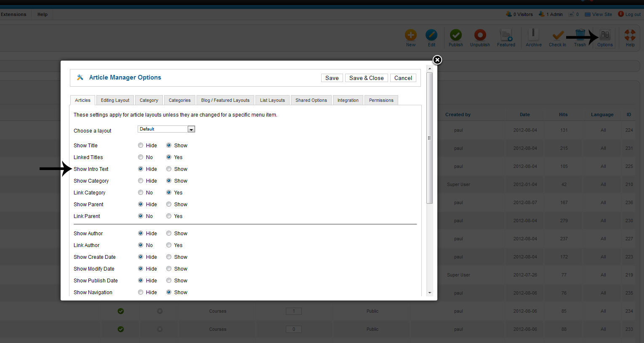Click the Article Manager Options tools icon
Image resolution: width=644 pixels, height=343 pixels.
80,77
